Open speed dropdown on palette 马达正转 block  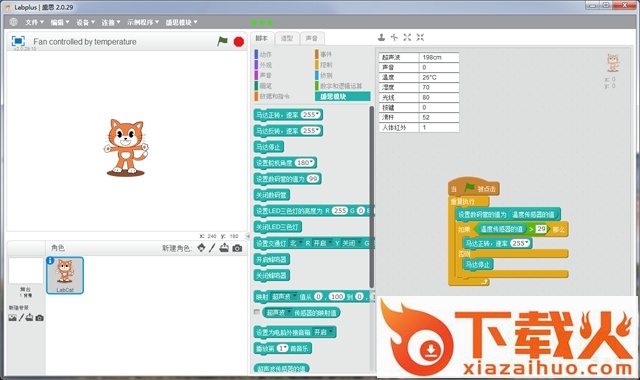coord(317,115)
